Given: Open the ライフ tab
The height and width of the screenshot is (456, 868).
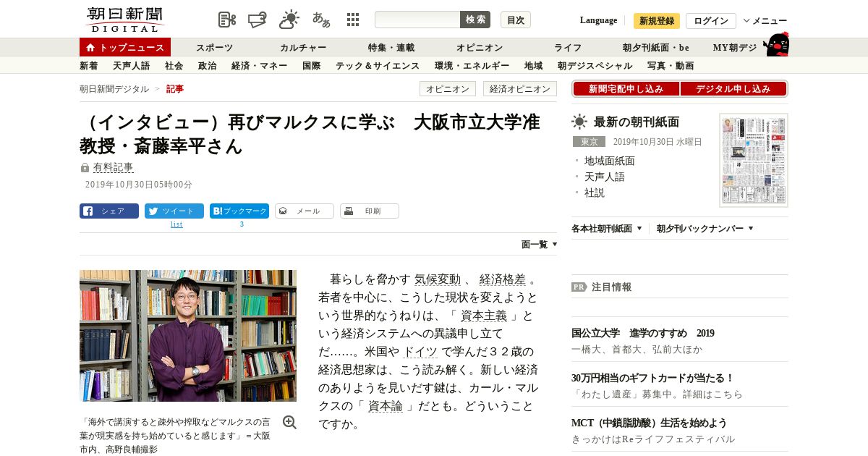Looking at the screenshot, I should [568, 48].
